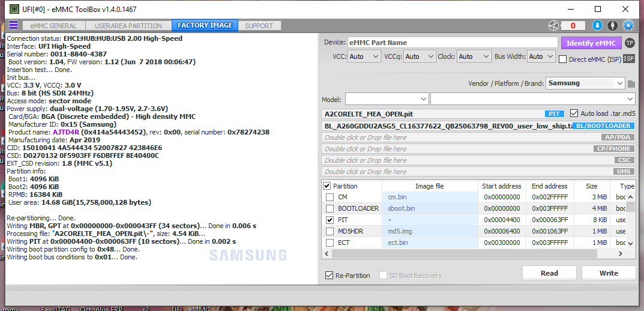The width and height of the screenshot is (644, 311).
Task: Click the partition table horizontal scrollbar left arrow
Action: (x=327, y=254)
